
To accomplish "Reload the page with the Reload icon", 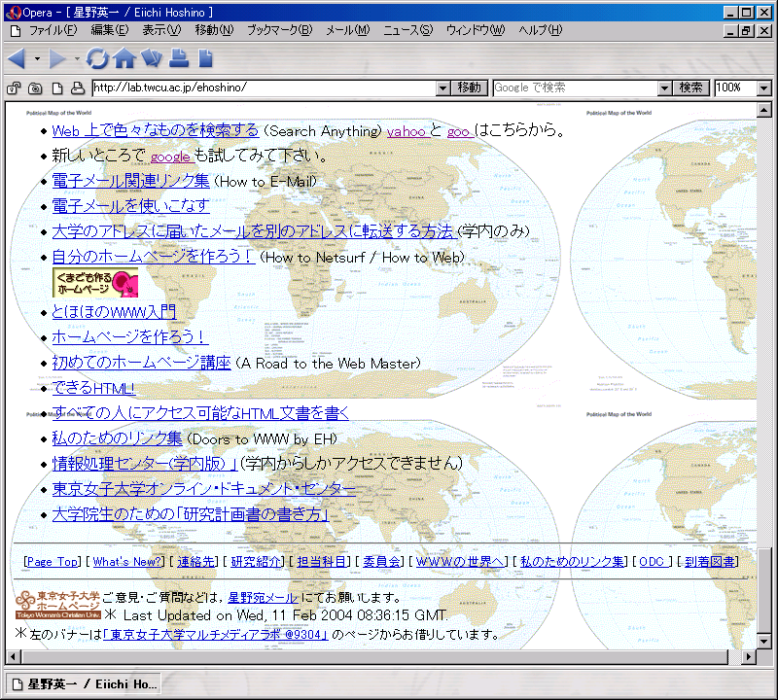I will tap(97, 58).
